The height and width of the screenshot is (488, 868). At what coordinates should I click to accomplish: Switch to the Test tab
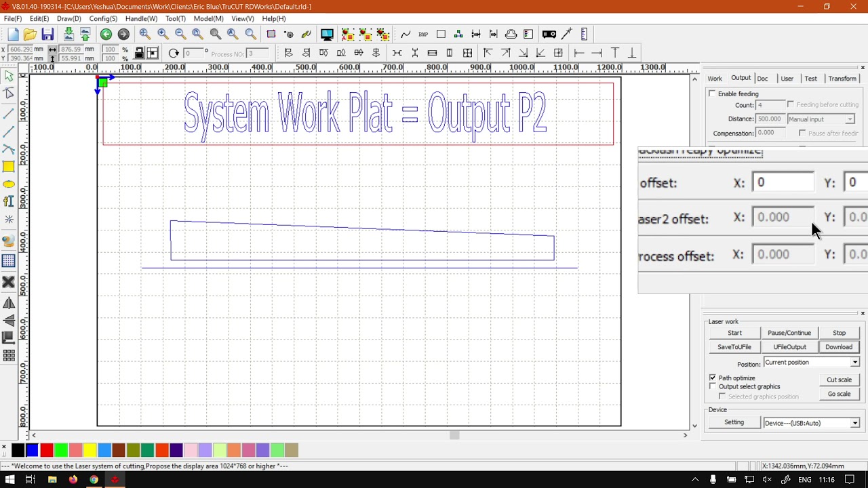(x=811, y=79)
